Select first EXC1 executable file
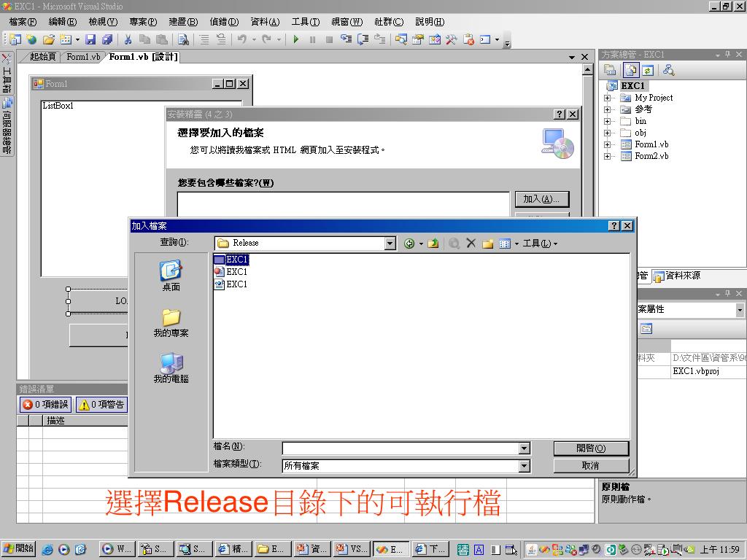Viewport: 747px width, 560px height. coord(231,260)
